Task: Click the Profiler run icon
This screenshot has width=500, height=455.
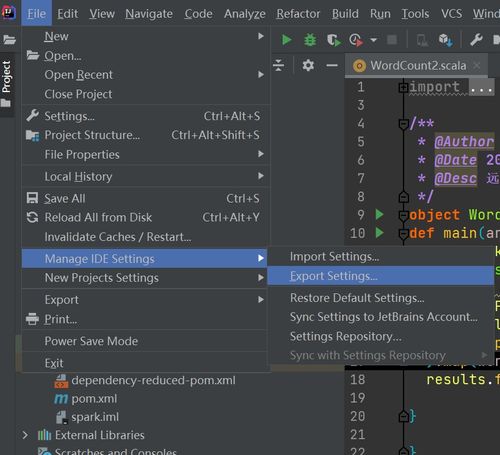Action: point(356,40)
